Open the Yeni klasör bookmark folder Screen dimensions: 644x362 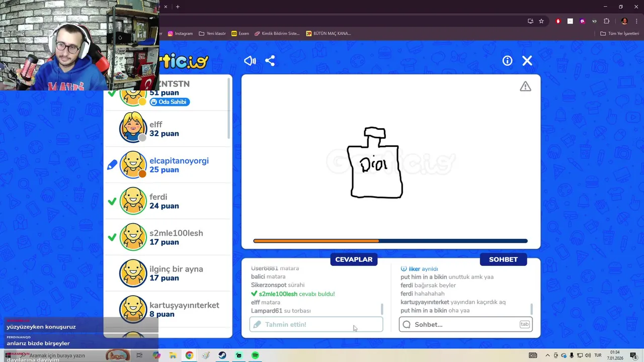(x=212, y=34)
